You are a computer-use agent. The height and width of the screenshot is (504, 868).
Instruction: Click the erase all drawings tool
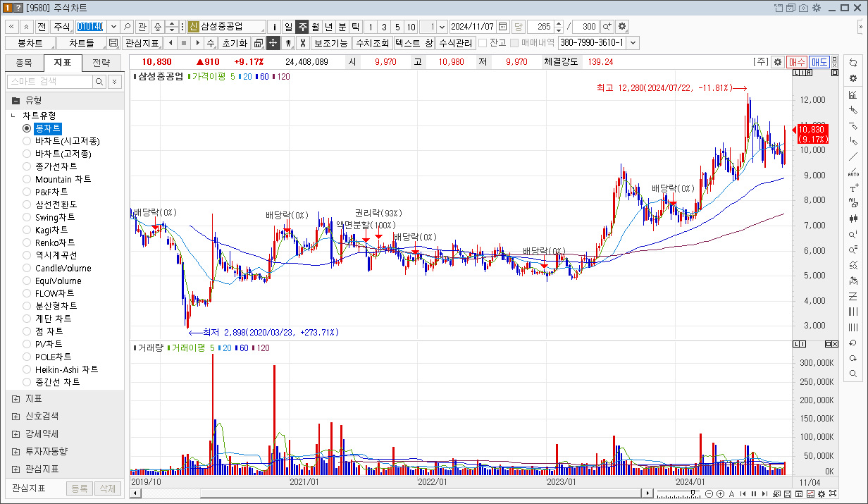(853, 203)
